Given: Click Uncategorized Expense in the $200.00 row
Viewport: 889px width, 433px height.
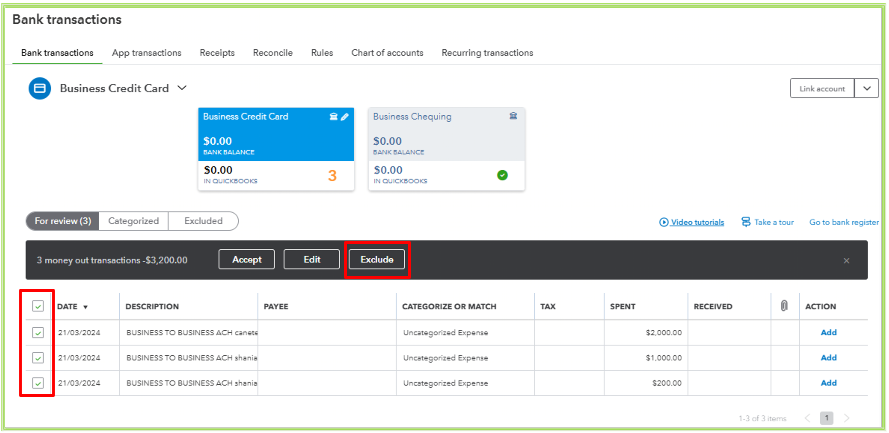Looking at the screenshot, I should [x=446, y=383].
